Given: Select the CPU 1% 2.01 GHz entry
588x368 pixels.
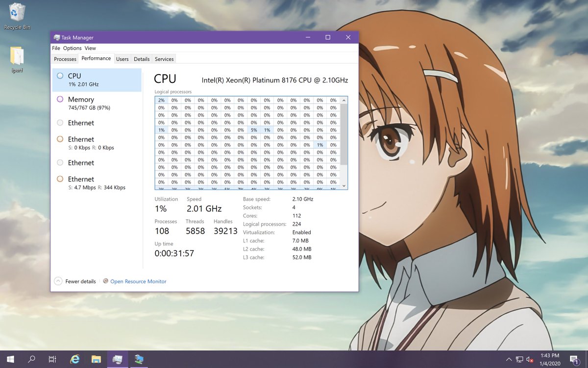Looking at the screenshot, I should [x=97, y=80].
